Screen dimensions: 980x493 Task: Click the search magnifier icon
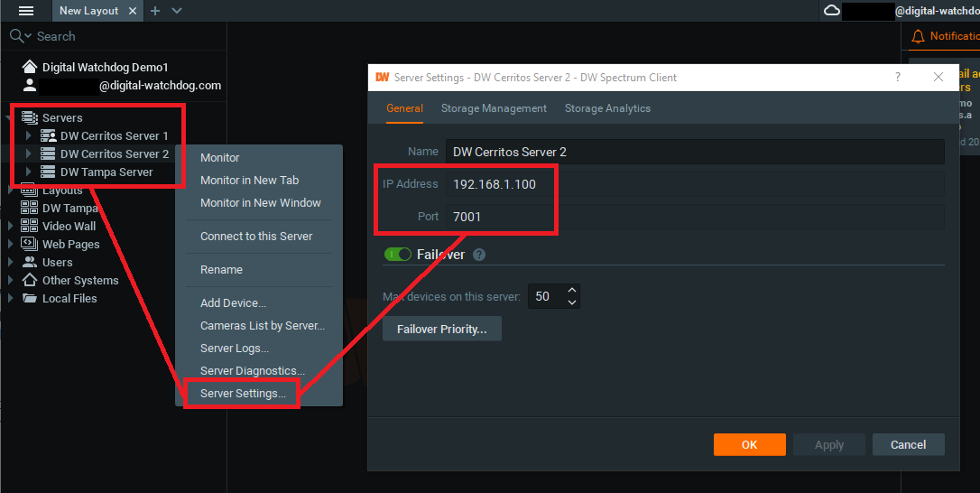16,36
